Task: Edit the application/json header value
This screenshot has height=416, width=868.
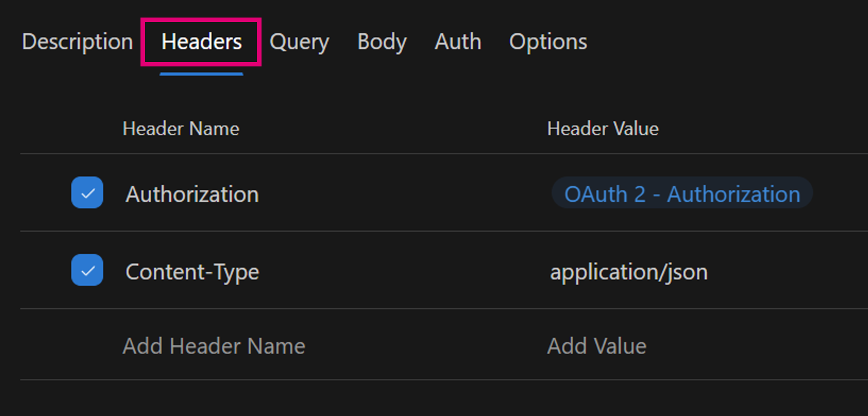Action: tap(628, 272)
